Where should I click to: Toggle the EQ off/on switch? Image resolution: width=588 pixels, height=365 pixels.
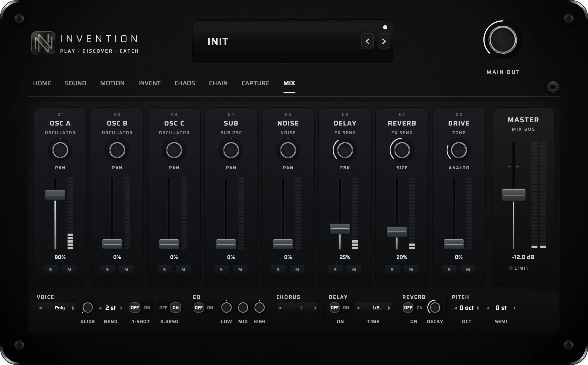click(x=204, y=307)
